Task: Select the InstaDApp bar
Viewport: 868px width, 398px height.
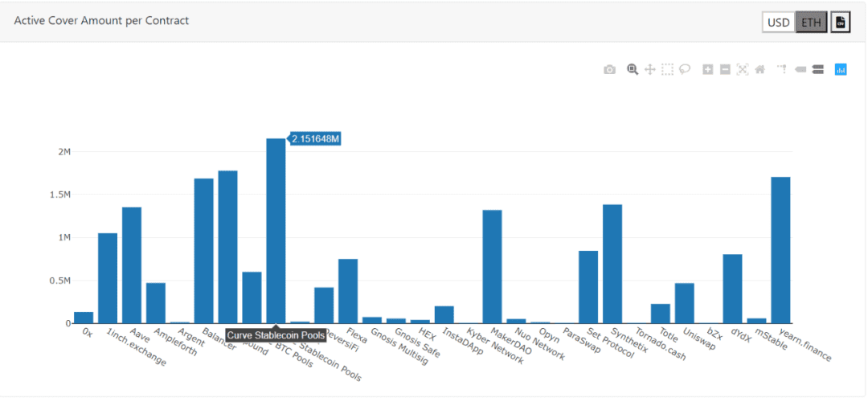Action: pyautogui.click(x=444, y=314)
